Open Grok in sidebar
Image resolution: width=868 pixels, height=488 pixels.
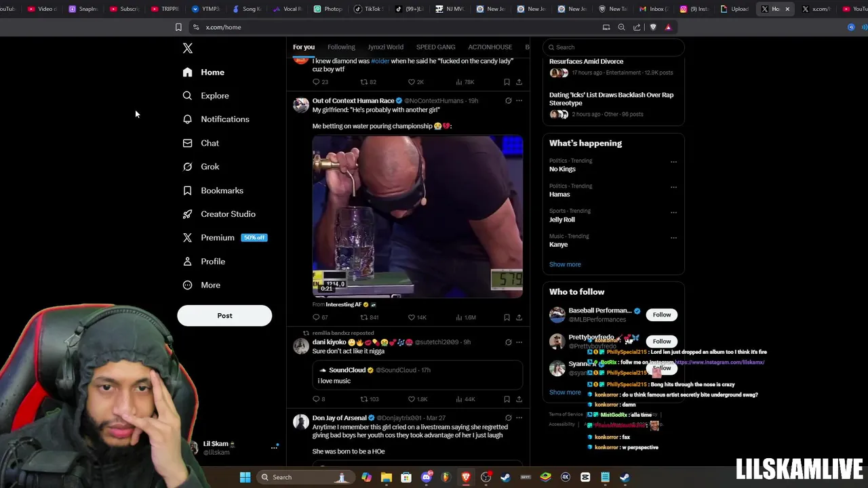click(201, 167)
